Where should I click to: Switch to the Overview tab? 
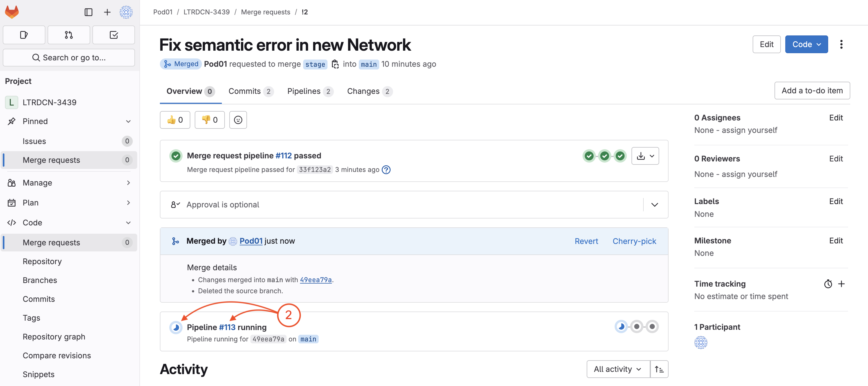click(x=190, y=91)
